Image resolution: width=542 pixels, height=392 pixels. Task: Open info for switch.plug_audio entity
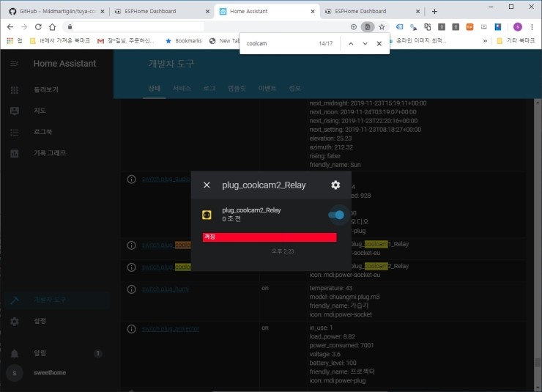pyautogui.click(x=131, y=180)
